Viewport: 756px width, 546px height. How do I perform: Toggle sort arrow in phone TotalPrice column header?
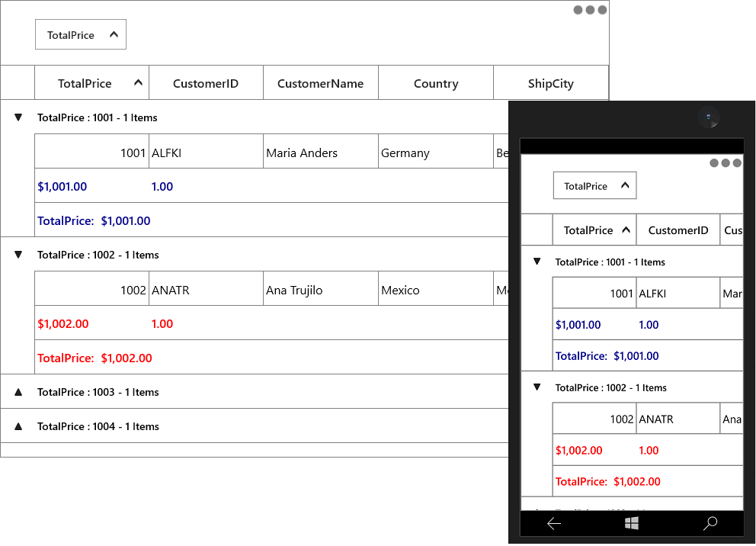626,230
